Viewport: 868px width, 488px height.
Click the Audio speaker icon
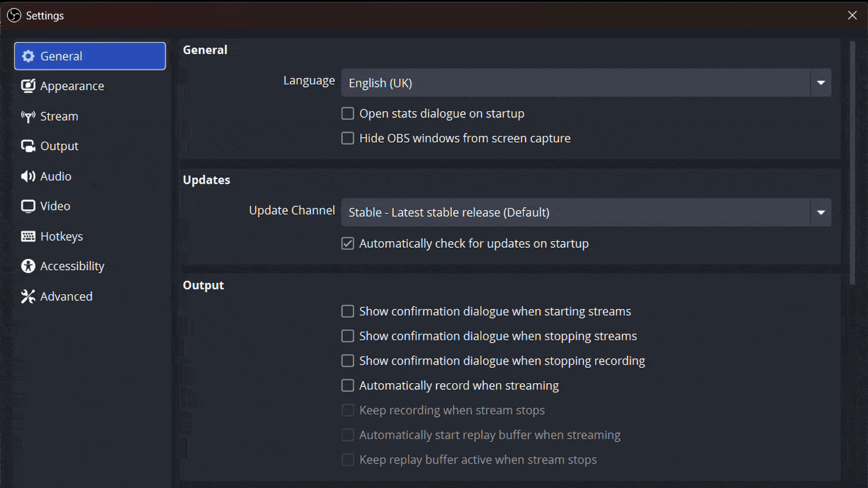(28, 176)
